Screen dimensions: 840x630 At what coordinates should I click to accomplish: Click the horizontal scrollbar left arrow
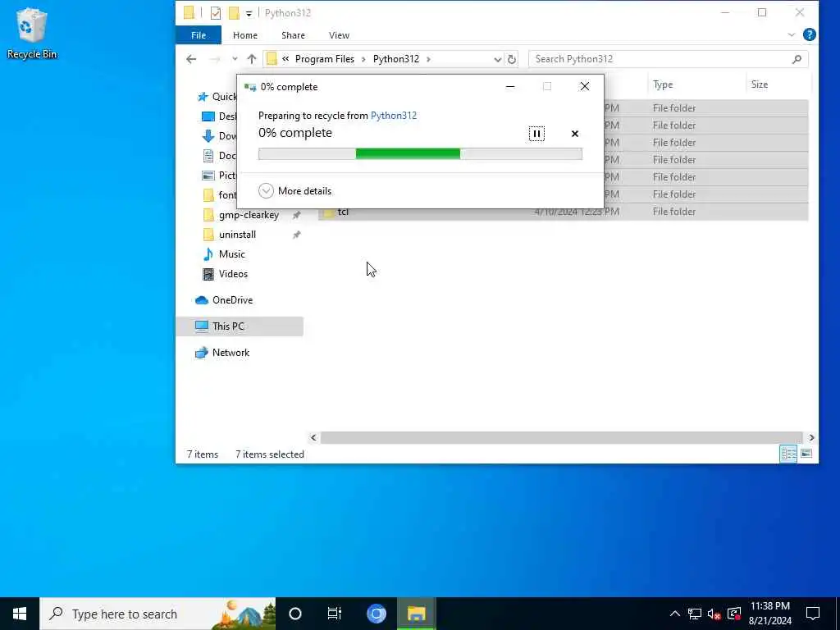314,438
